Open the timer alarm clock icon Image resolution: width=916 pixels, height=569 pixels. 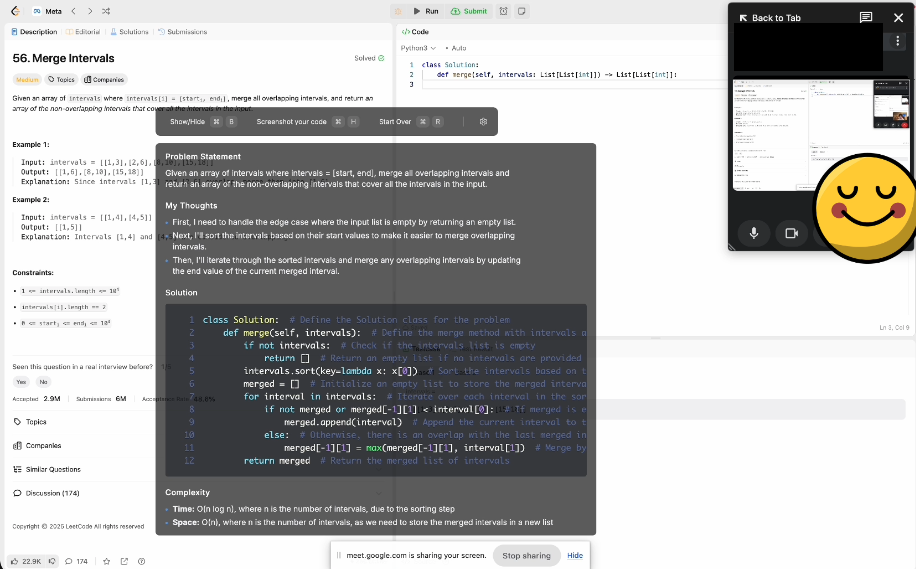(x=503, y=11)
